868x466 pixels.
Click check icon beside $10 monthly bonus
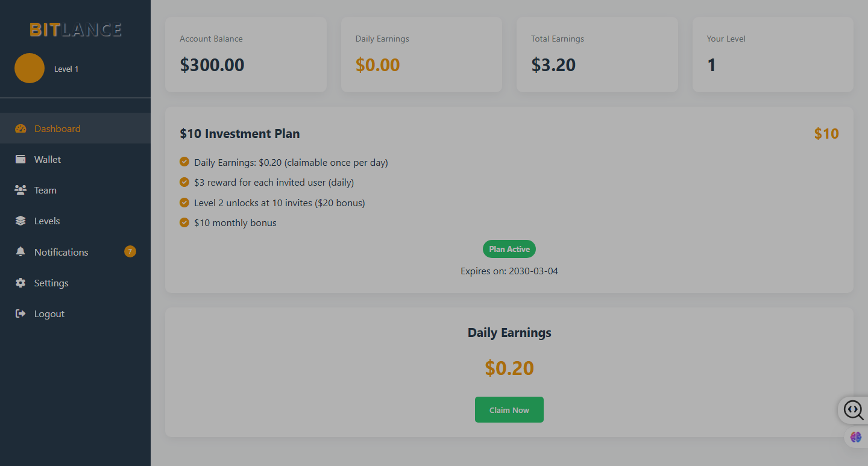[x=184, y=222]
